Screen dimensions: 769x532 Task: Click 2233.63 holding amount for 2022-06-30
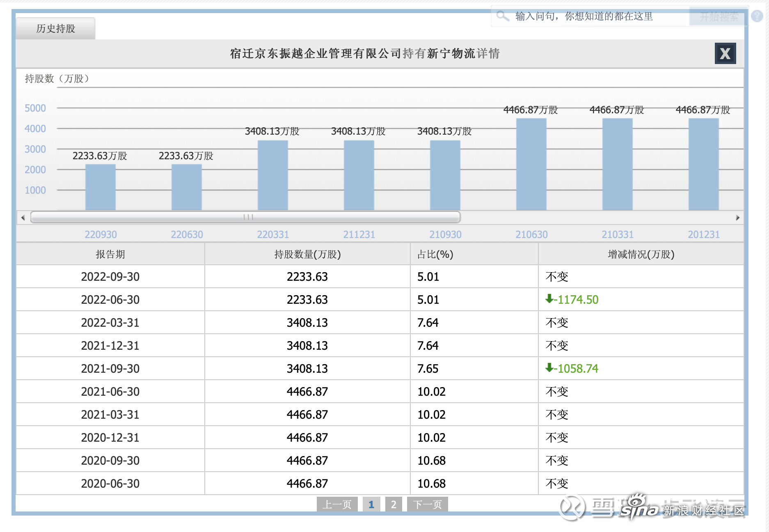click(x=307, y=300)
